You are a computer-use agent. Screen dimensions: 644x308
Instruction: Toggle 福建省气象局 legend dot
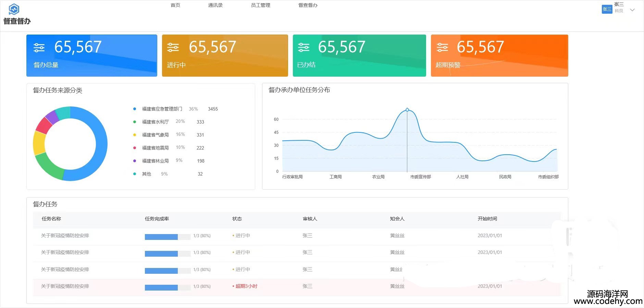click(135, 135)
